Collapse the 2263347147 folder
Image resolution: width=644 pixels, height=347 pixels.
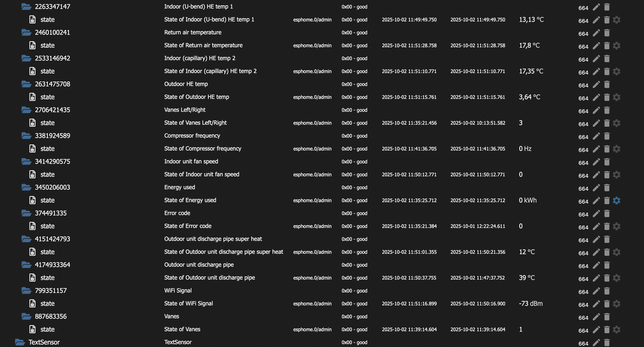(26, 7)
